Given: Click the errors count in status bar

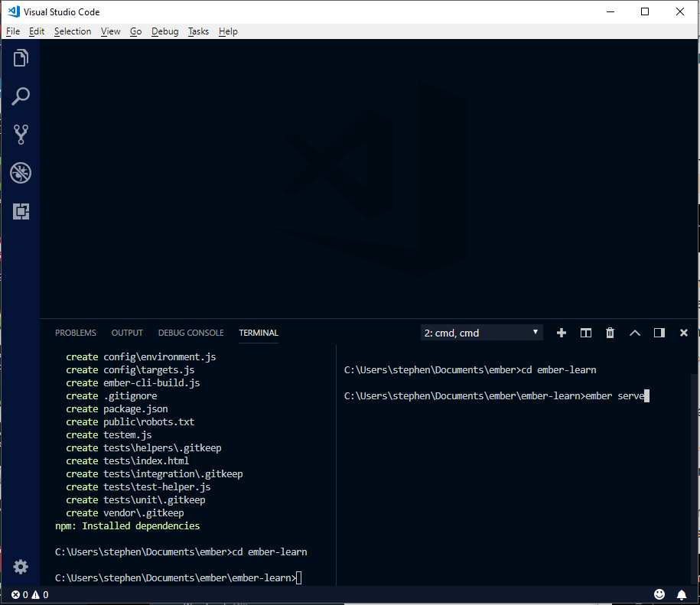Looking at the screenshot, I should pos(20,595).
